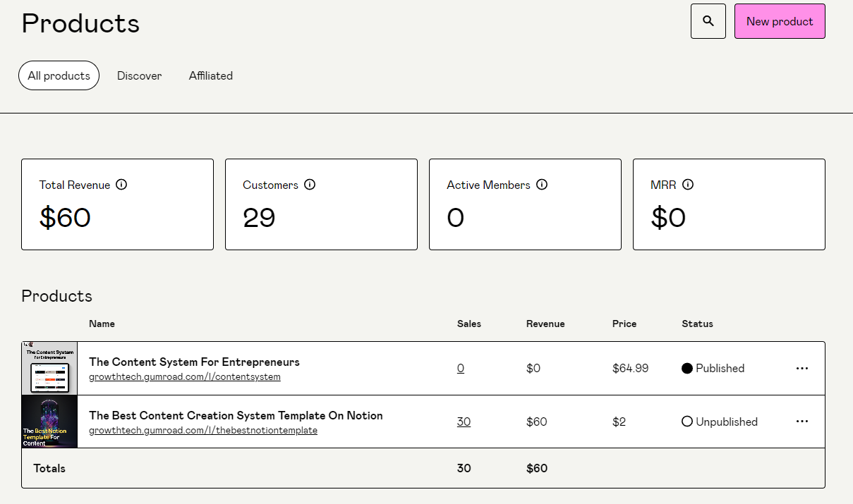Click the Active Members info icon
The height and width of the screenshot is (504, 853).
click(x=542, y=185)
